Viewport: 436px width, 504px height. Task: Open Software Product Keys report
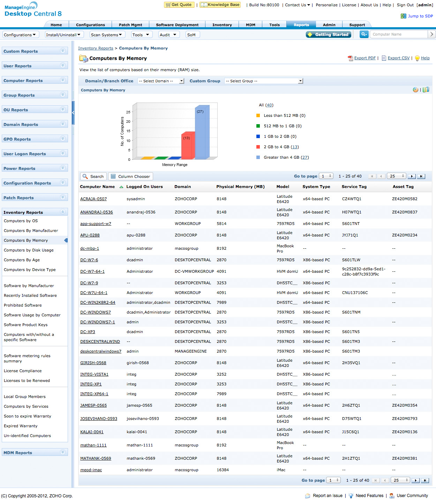(25, 325)
